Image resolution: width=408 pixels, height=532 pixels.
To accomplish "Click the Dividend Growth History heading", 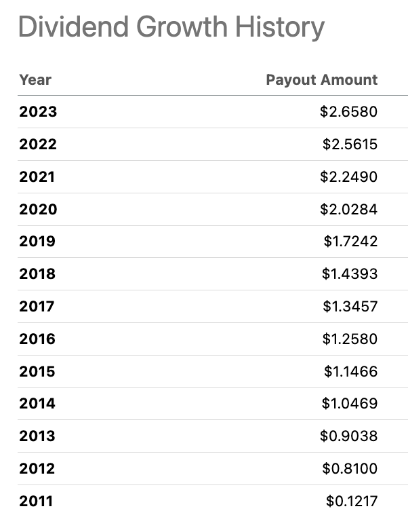I will point(171,28).
